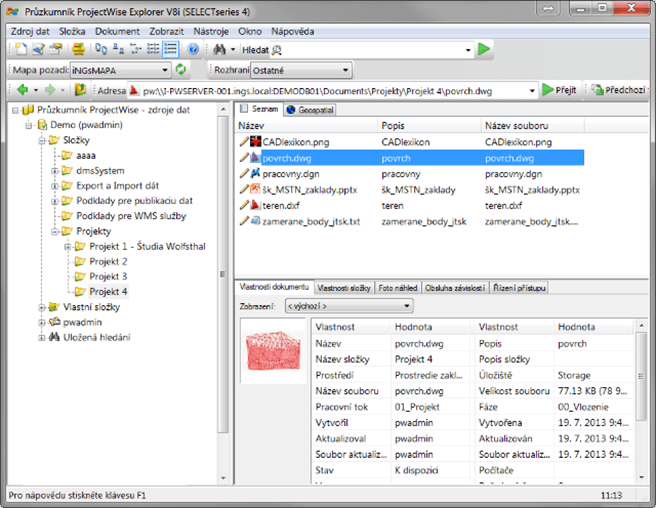The image size is (656, 508).
Task: Select the zamerane_body_jtsk.txt document
Action: click(x=311, y=222)
